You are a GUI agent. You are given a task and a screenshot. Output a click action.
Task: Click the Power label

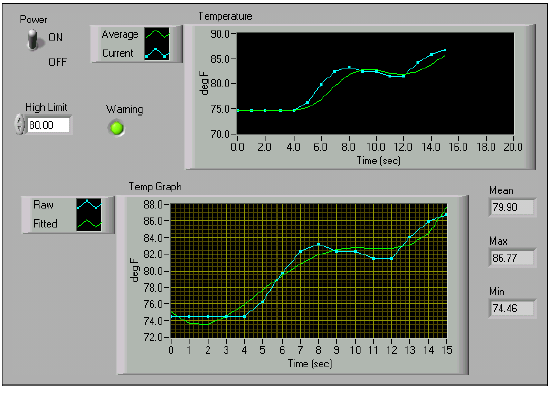[33, 19]
